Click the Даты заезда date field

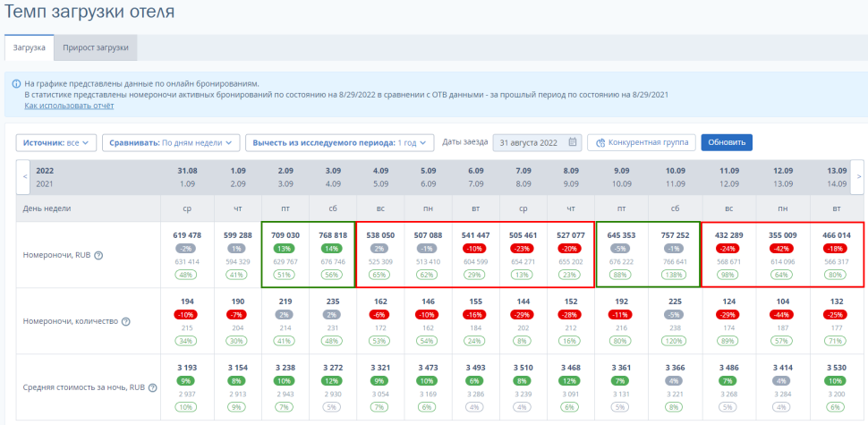(x=537, y=143)
